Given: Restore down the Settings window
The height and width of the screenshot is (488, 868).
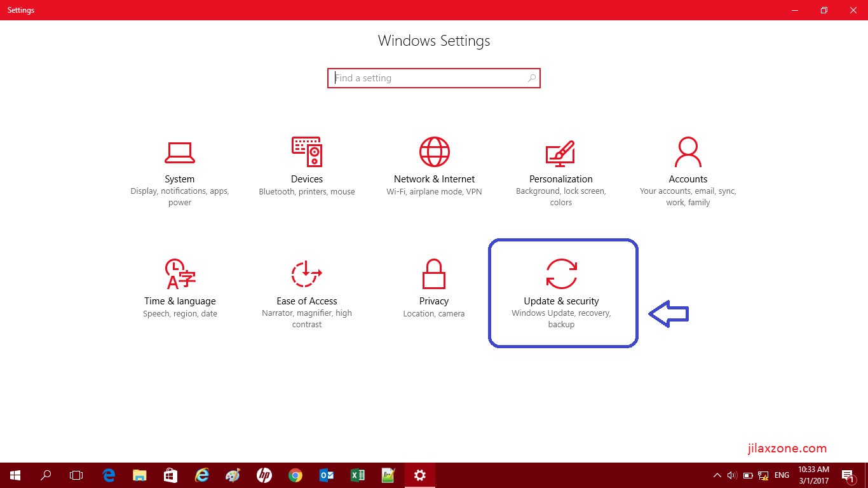Looking at the screenshot, I should pyautogui.click(x=824, y=10).
